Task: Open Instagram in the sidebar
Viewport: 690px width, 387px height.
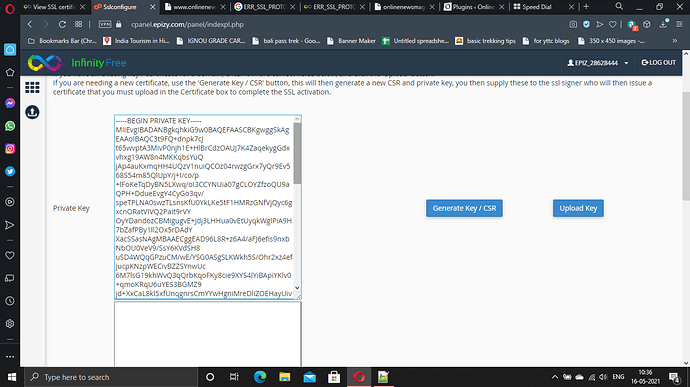Action: [10, 149]
